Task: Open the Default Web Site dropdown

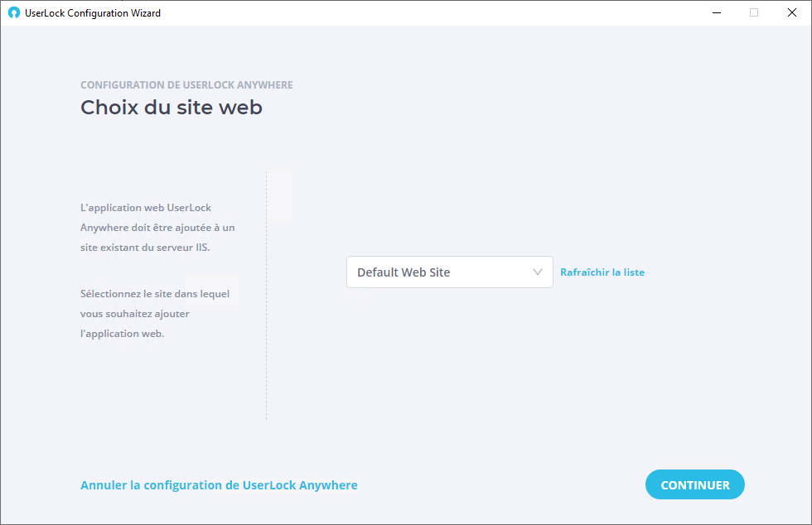Action: tap(449, 272)
